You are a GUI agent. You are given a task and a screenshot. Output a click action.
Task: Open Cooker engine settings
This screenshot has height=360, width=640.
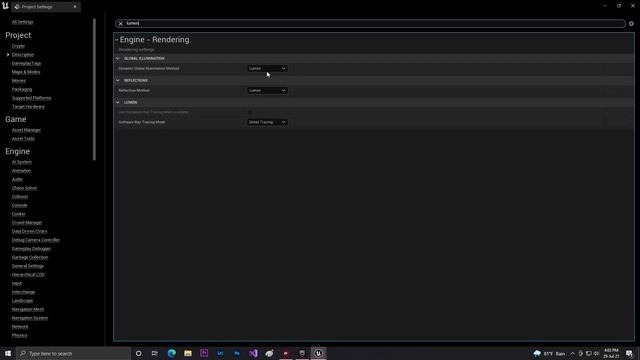click(19, 214)
